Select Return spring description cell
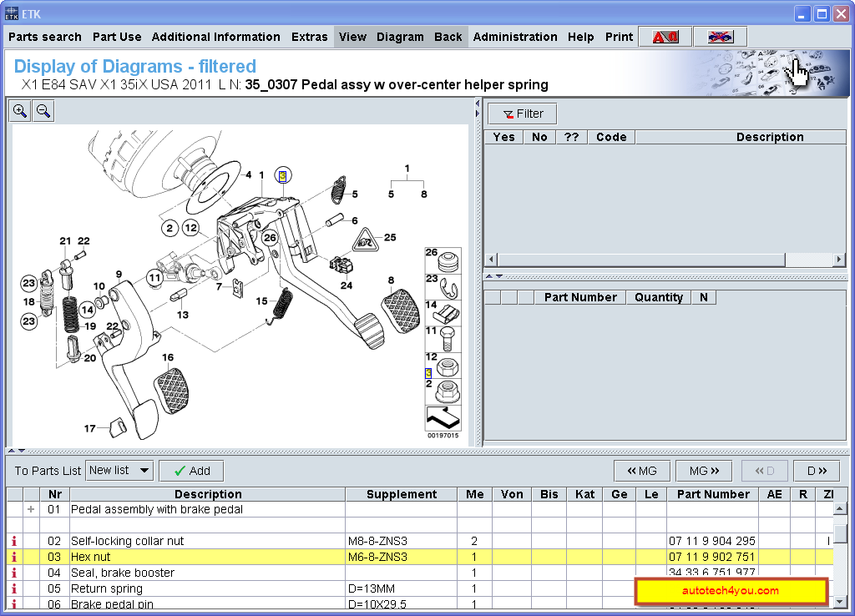The image size is (855, 616). click(x=208, y=588)
